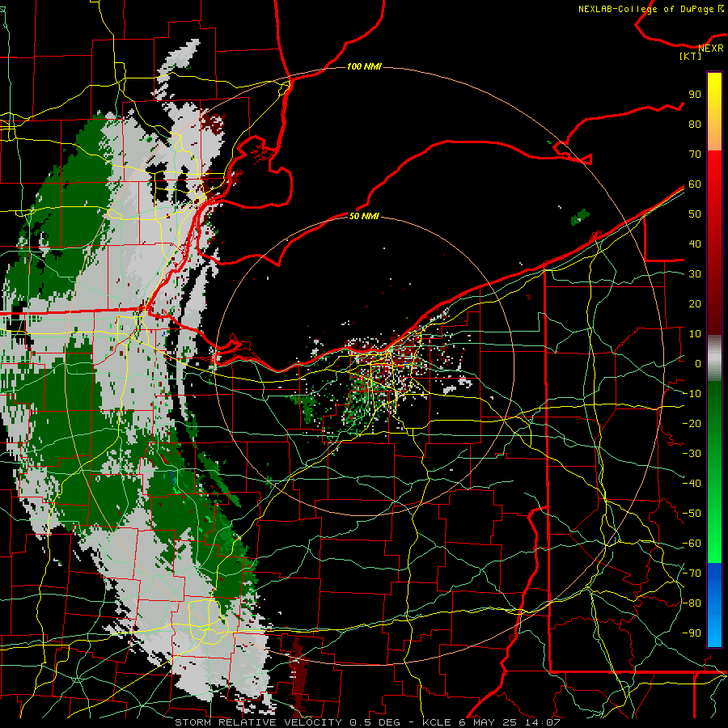
Task: Click the -20 scale value
Action: tap(692, 423)
